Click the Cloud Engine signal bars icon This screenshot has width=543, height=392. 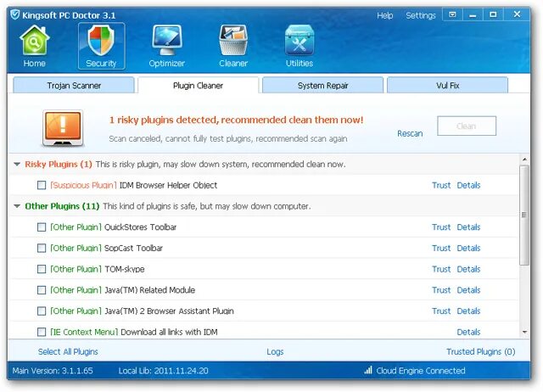coord(367,370)
